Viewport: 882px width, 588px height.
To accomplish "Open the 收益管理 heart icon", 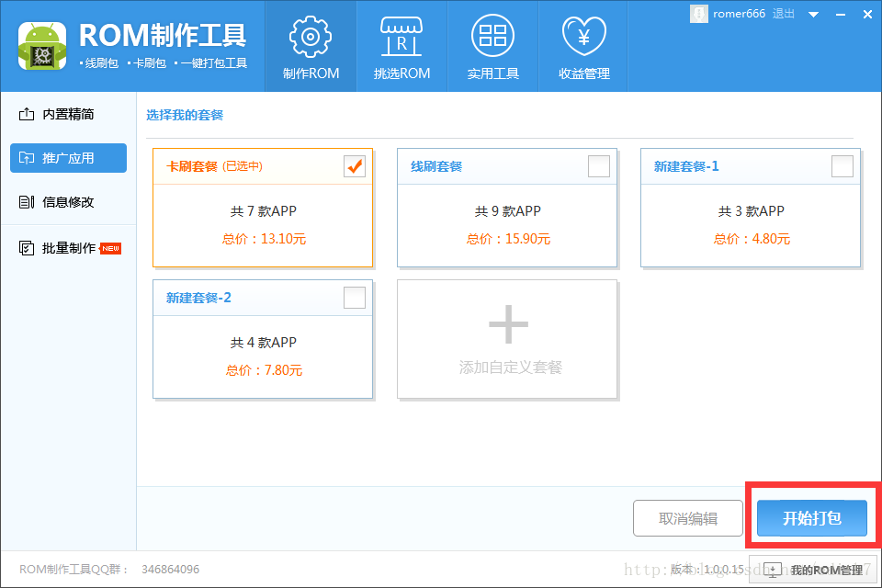I will coord(584,36).
